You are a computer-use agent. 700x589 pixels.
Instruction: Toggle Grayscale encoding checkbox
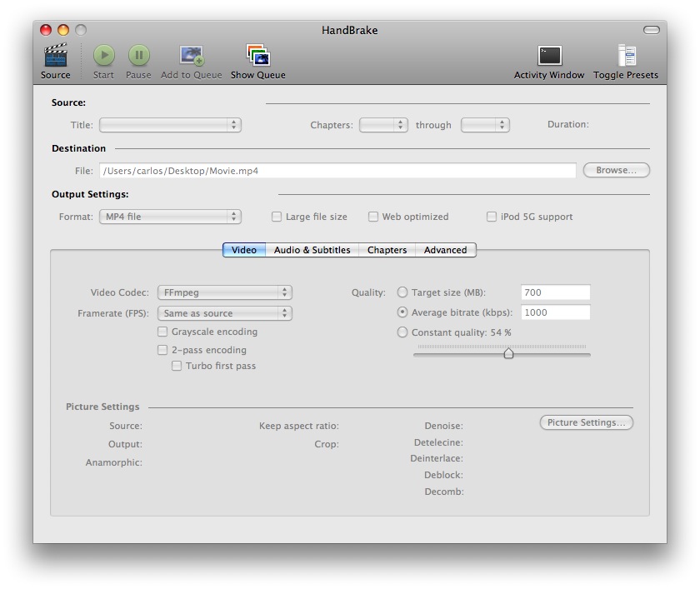tap(162, 332)
